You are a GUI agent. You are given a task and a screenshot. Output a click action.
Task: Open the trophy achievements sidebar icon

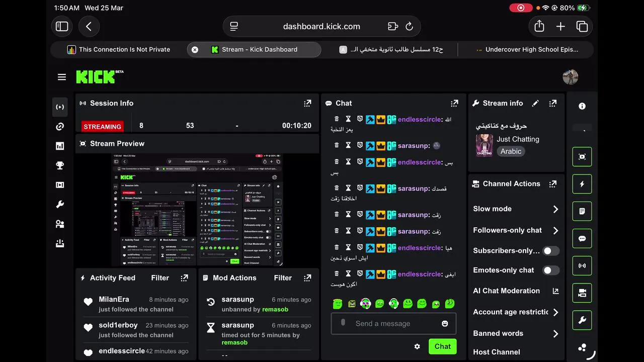coord(60,165)
